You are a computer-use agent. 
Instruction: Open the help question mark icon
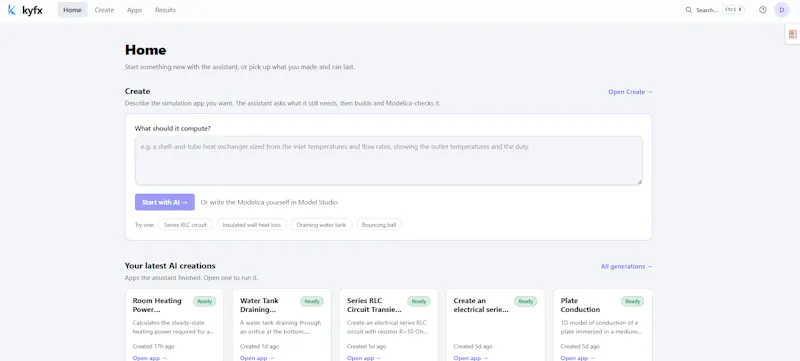tap(763, 10)
